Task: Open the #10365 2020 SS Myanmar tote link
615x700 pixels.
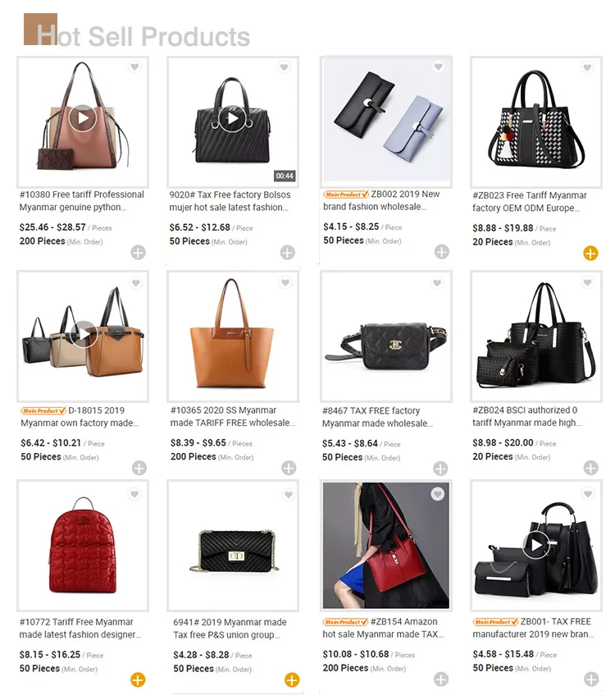Action: click(232, 416)
